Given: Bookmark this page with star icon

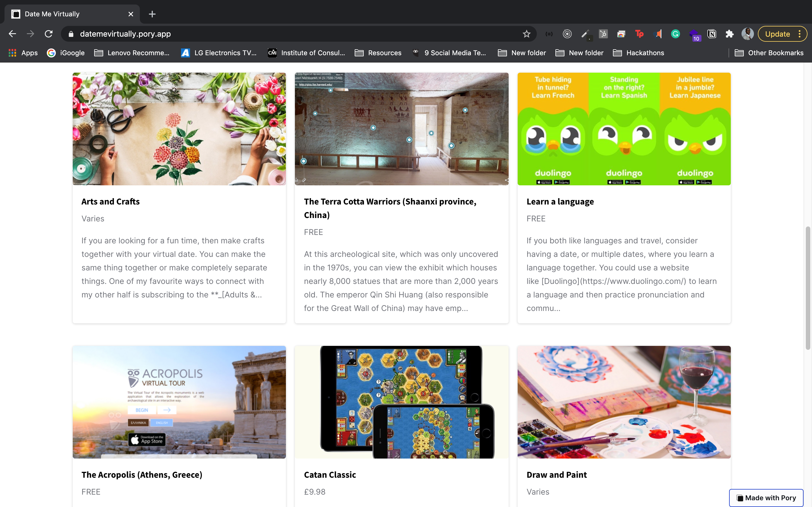Looking at the screenshot, I should point(526,34).
